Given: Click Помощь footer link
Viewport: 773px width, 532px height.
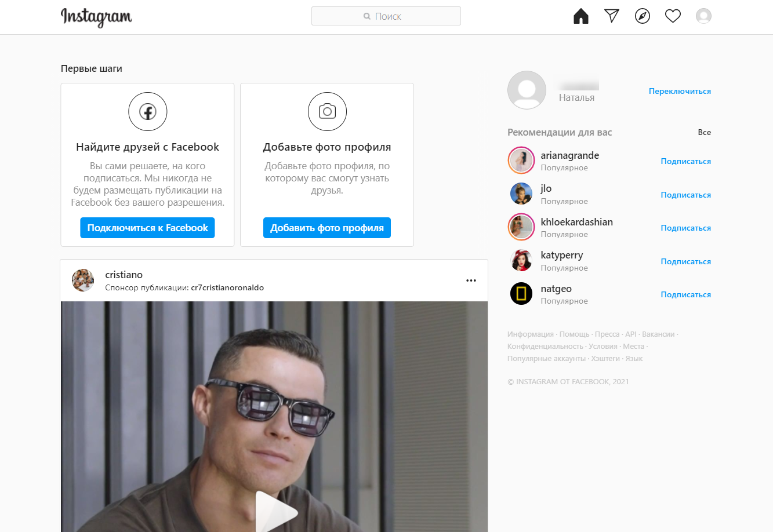Looking at the screenshot, I should [x=574, y=334].
